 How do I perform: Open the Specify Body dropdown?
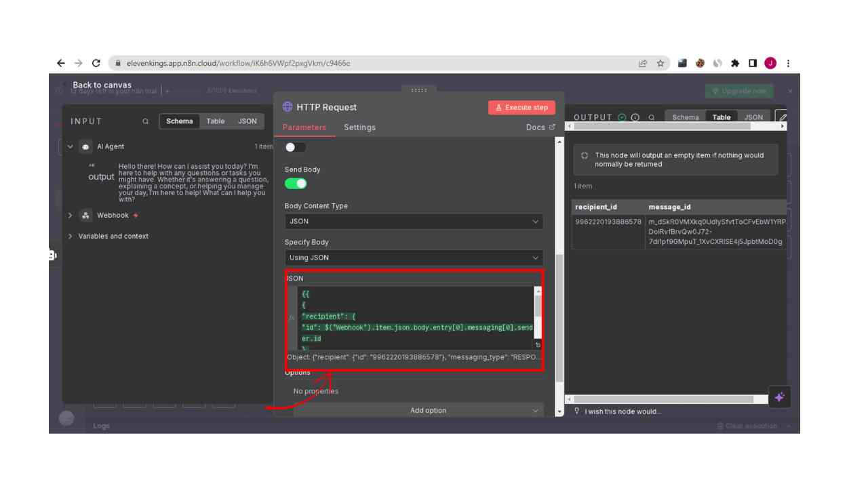click(x=414, y=258)
